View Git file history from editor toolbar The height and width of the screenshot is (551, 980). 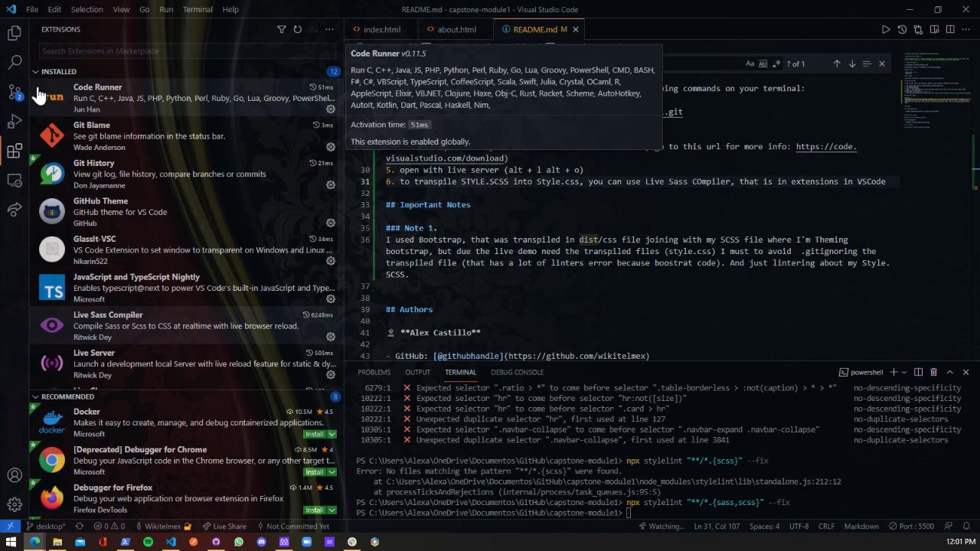[x=902, y=29]
